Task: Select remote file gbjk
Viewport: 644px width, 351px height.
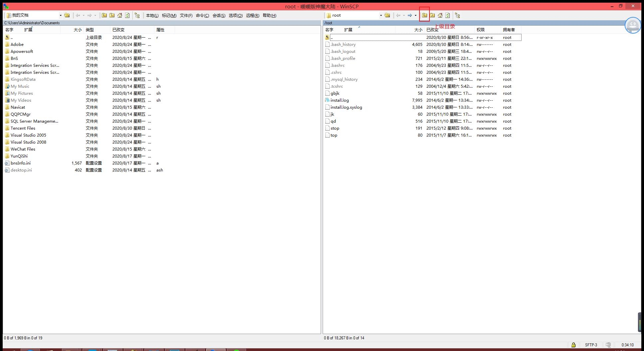Action: coord(335,93)
